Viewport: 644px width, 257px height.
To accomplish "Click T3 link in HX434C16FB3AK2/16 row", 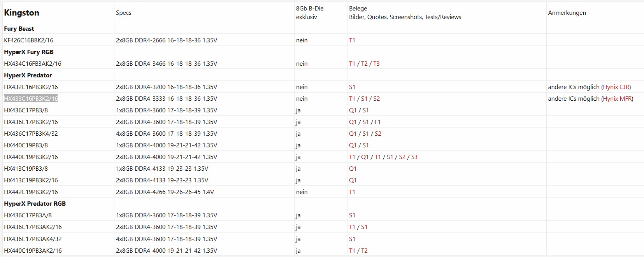I will tap(376, 64).
